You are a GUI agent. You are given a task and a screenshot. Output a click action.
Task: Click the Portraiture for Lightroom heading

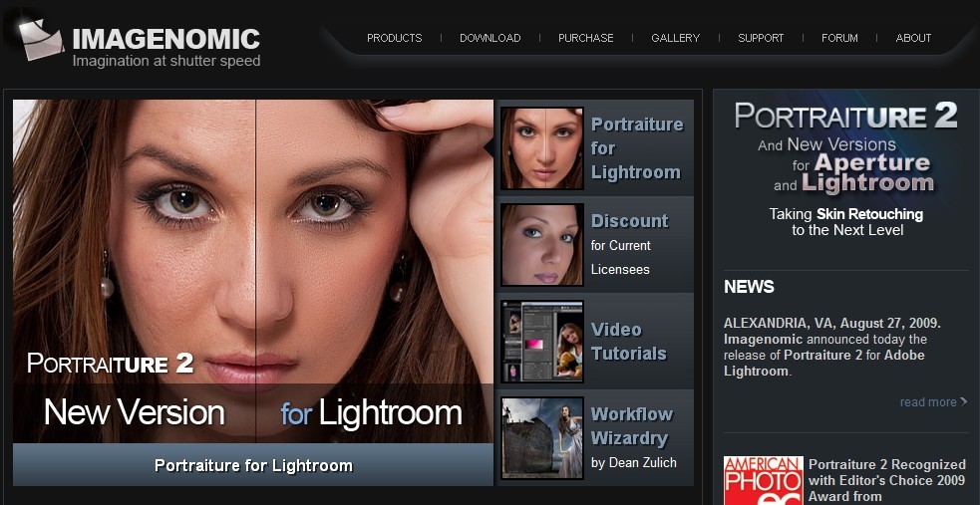coord(637,148)
